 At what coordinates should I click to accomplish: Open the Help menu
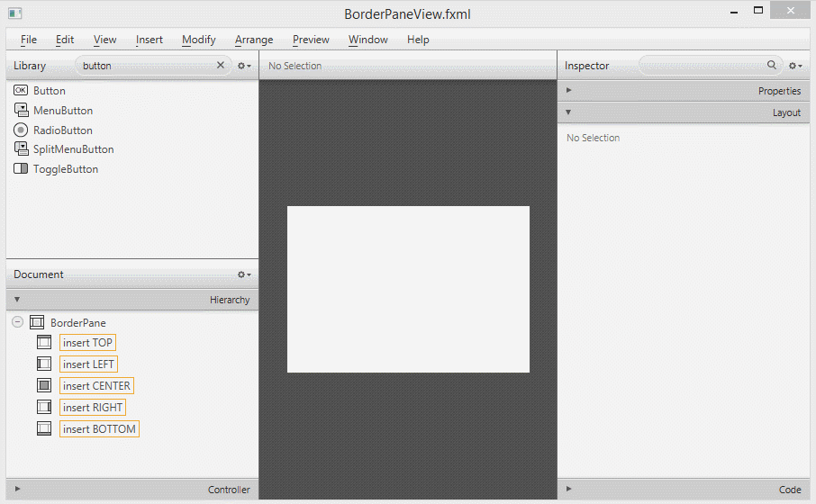418,40
